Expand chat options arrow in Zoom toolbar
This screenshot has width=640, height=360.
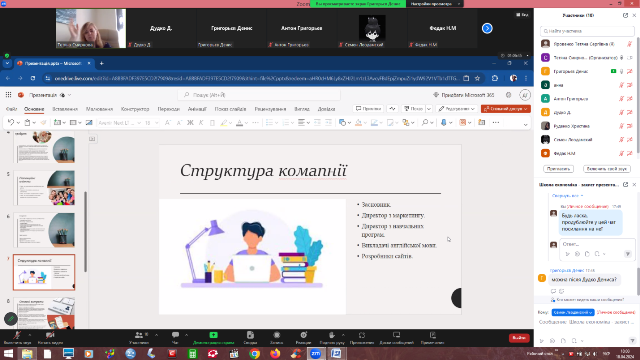(187, 335)
